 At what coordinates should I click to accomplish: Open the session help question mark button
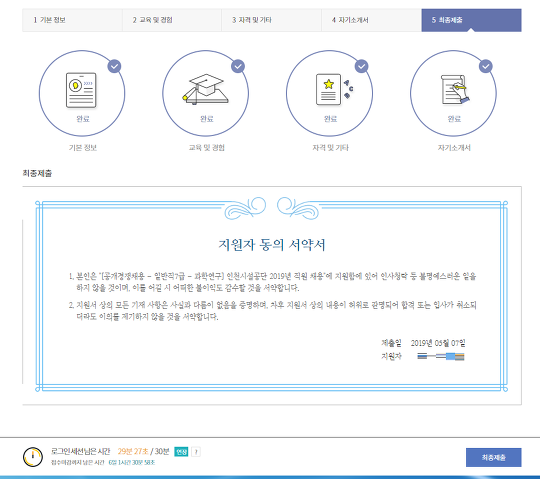[x=196, y=451]
